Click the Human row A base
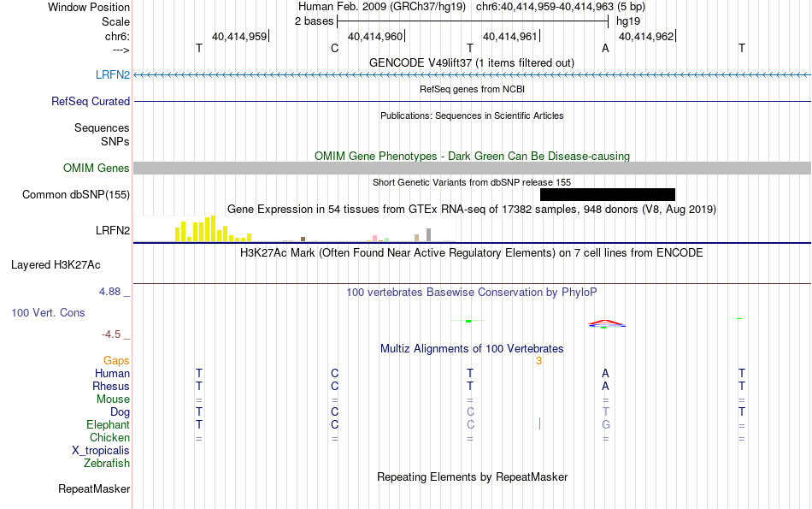Image resolution: width=812 pixels, height=509 pixels. (x=605, y=373)
